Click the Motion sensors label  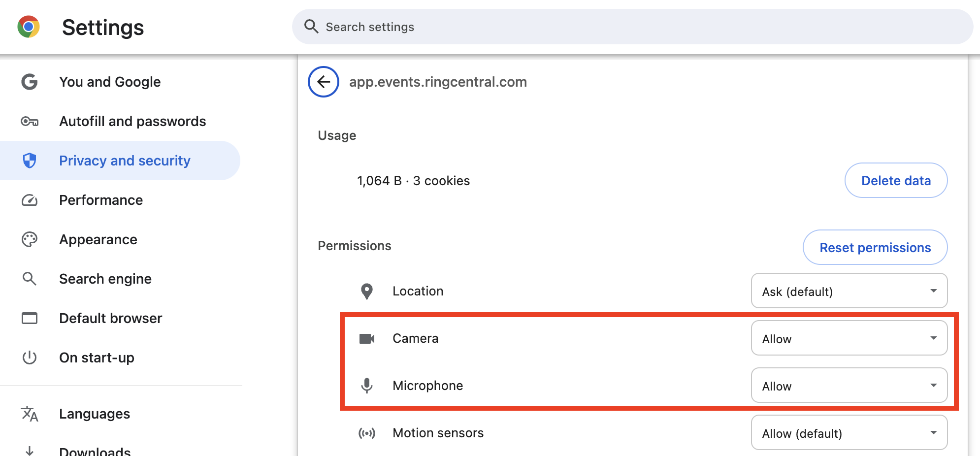(438, 433)
